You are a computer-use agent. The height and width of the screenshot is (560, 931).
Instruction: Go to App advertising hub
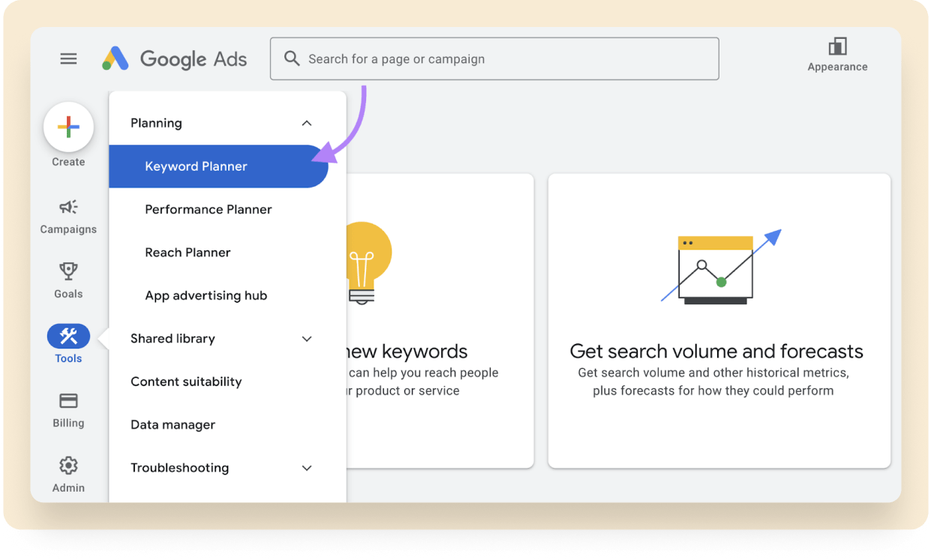pyautogui.click(x=206, y=295)
